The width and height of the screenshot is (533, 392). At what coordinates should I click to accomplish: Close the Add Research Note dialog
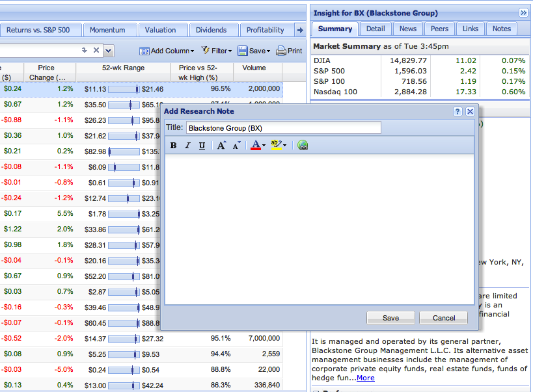[x=470, y=111]
